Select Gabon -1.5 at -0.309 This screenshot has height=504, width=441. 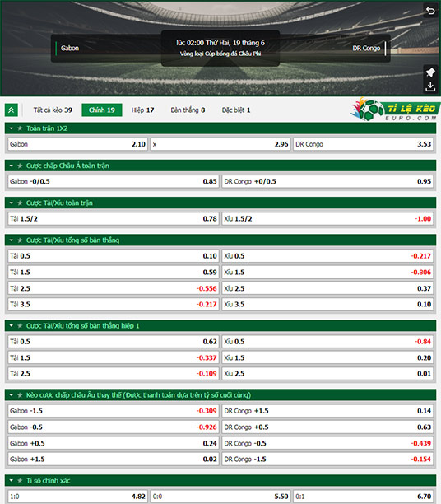pos(114,411)
